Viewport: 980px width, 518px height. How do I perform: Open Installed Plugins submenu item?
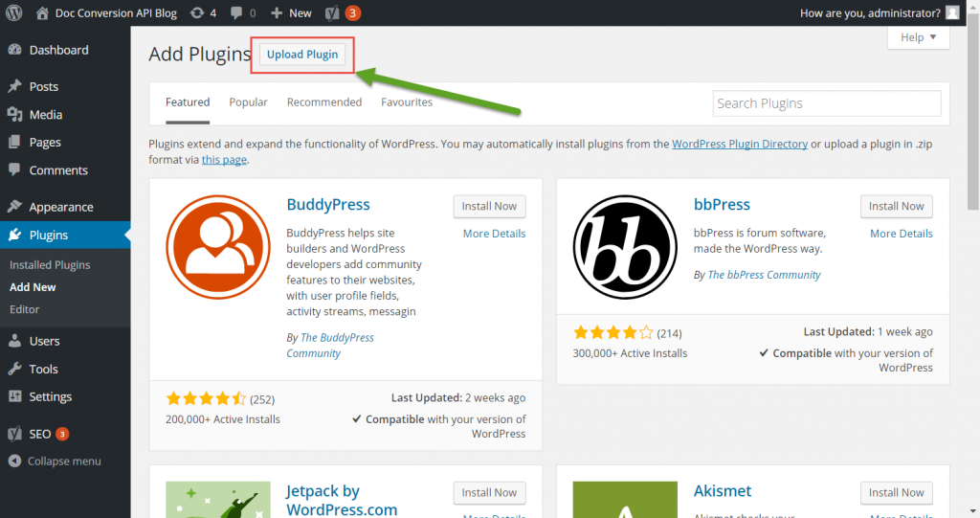tap(50, 264)
